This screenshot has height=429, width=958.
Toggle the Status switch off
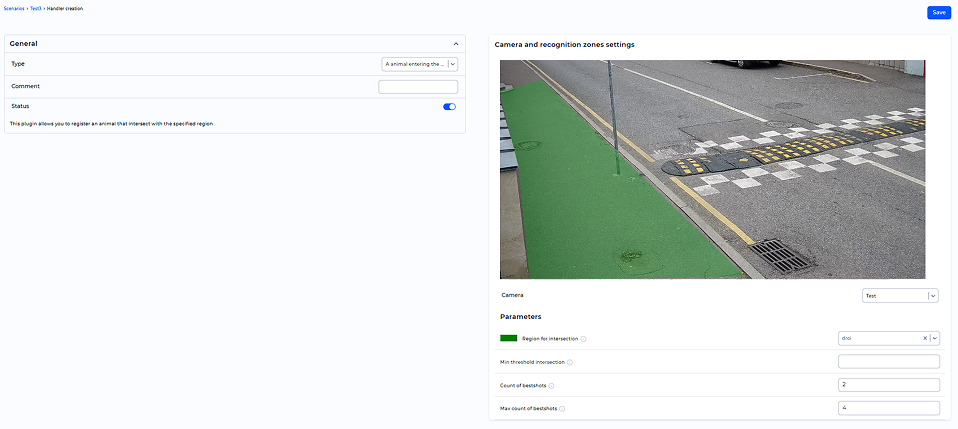coord(449,106)
